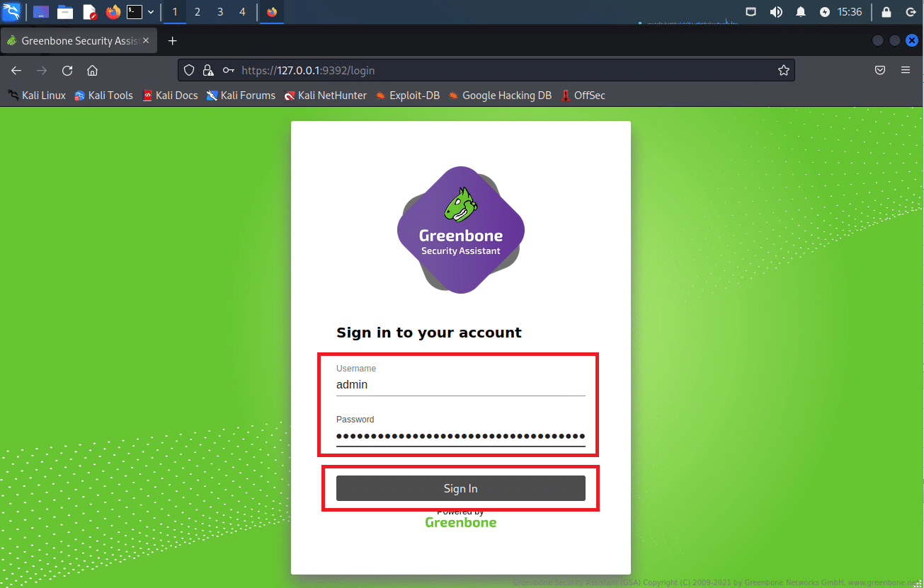This screenshot has height=588, width=924.
Task: Click the power manager tray icon
Action: click(x=825, y=12)
